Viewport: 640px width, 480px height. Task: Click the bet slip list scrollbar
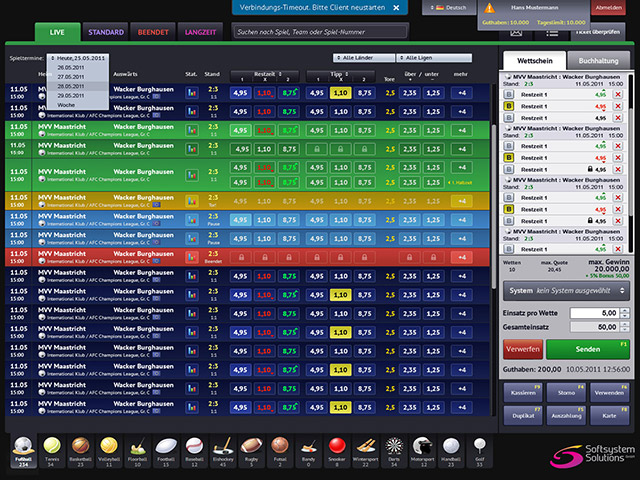[x=632, y=163]
